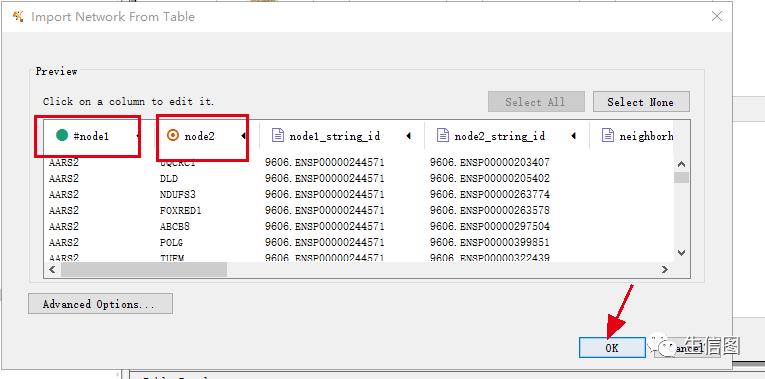The width and height of the screenshot is (765, 379).
Task: Expand the #node1 column dropdown arrow
Action: (x=138, y=136)
